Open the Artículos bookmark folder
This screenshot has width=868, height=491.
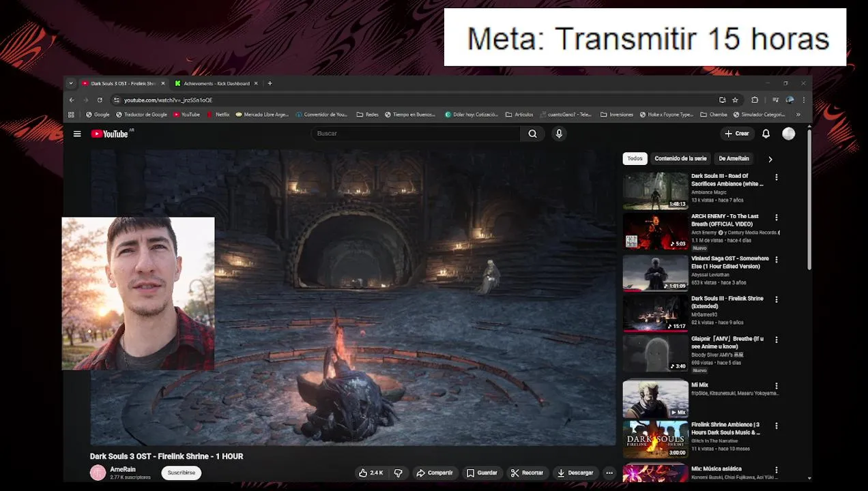tap(519, 115)
